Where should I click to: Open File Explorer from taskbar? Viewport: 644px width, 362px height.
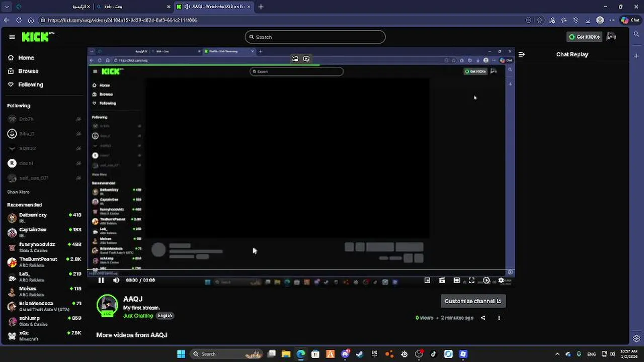coord(286,354)
